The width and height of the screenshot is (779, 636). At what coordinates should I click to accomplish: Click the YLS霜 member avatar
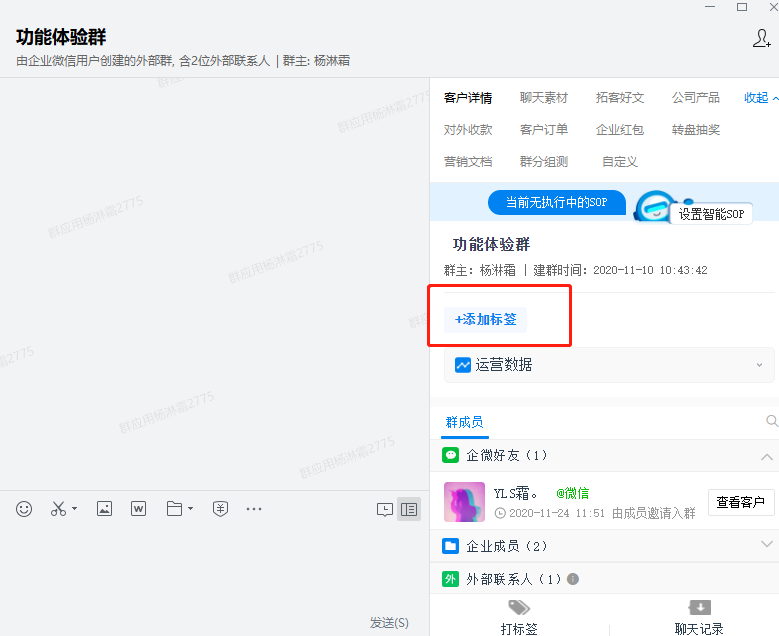[x=464, y=502]
